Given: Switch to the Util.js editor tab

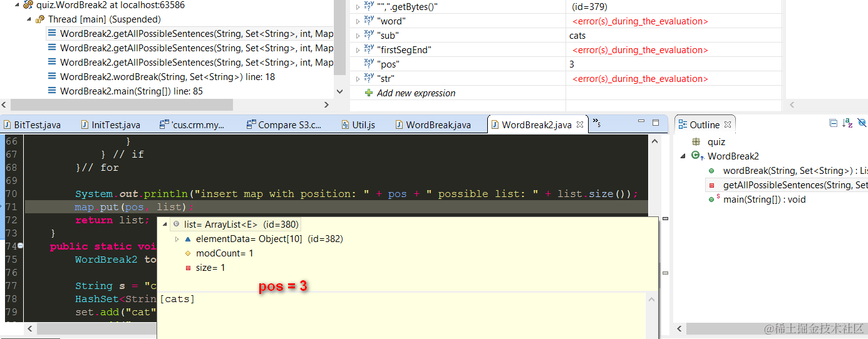Looking at the screenshot, I should point(359,124).
